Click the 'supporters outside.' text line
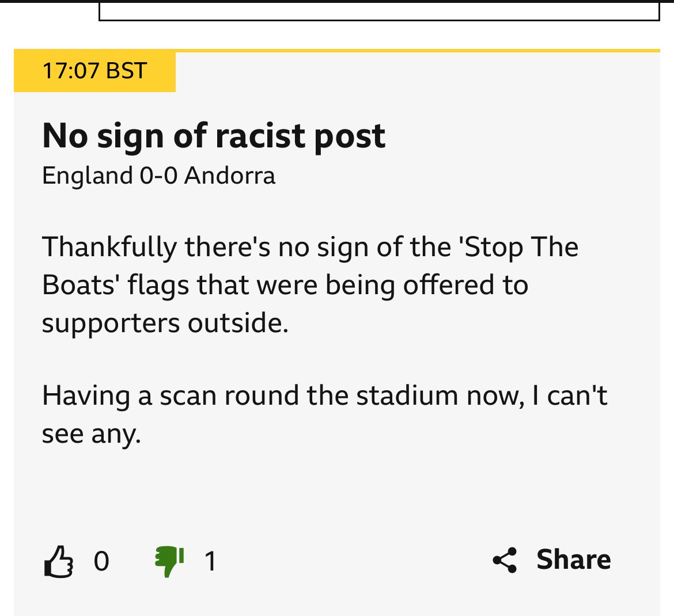This screenshot has height=616, width=674. [x=165, y=323]
